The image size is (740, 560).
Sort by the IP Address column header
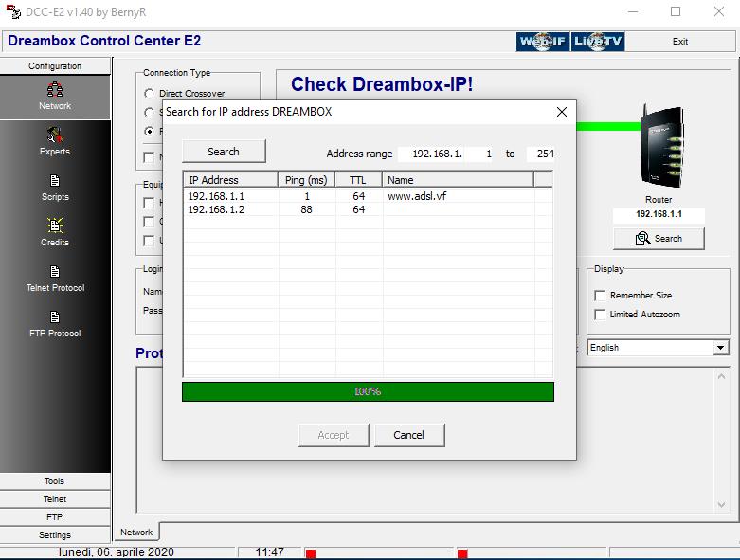[230, 180]
